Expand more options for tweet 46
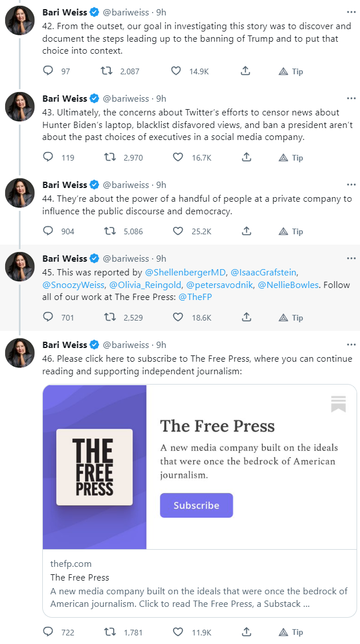This screenshot has height=644, width=360. click(x=351, y=345)
